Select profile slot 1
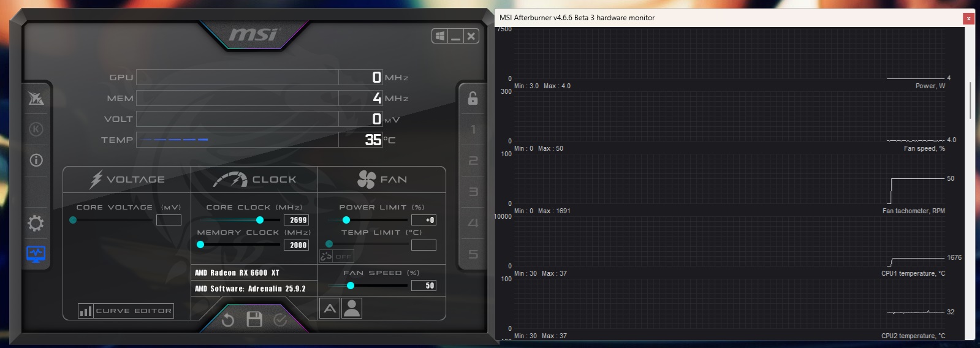 click(473, 129)
